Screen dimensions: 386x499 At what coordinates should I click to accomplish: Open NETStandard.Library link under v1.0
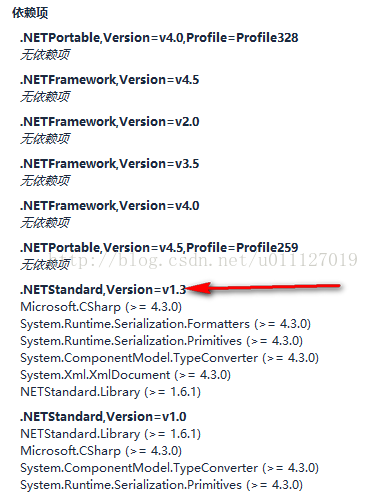[80, 434]
